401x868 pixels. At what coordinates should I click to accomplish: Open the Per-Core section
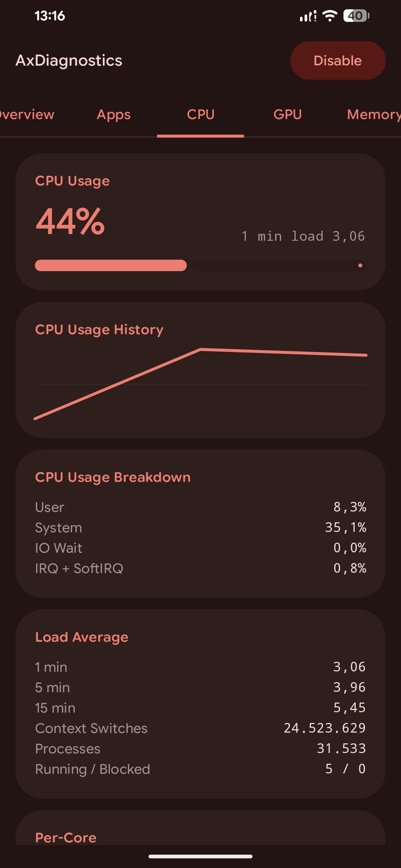(x=66, y=837)
